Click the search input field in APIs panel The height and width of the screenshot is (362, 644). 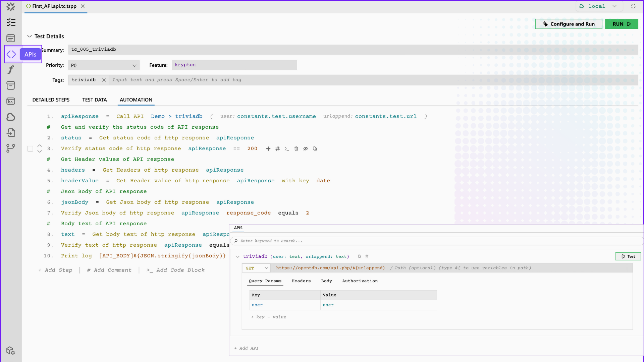click(438, 241)
